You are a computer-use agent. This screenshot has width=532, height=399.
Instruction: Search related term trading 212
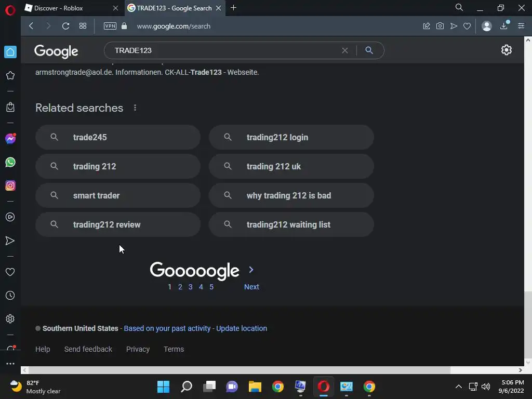tap(118, 166)
